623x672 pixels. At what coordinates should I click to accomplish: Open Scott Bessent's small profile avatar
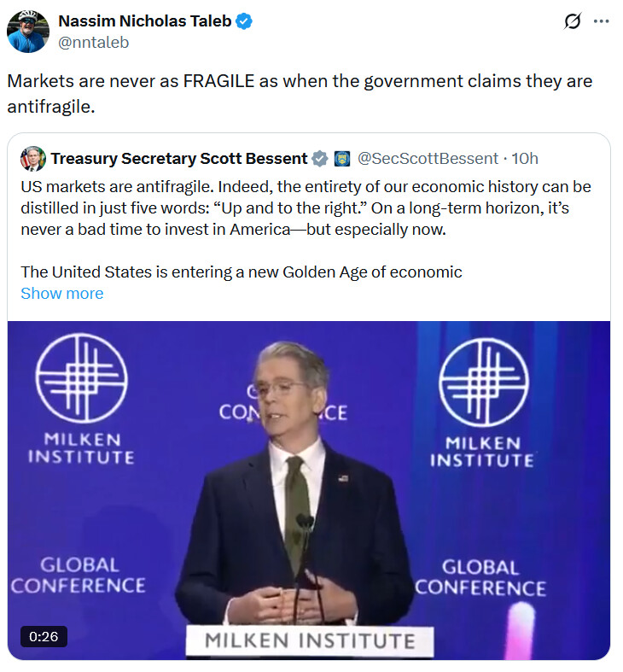[33, 159]
